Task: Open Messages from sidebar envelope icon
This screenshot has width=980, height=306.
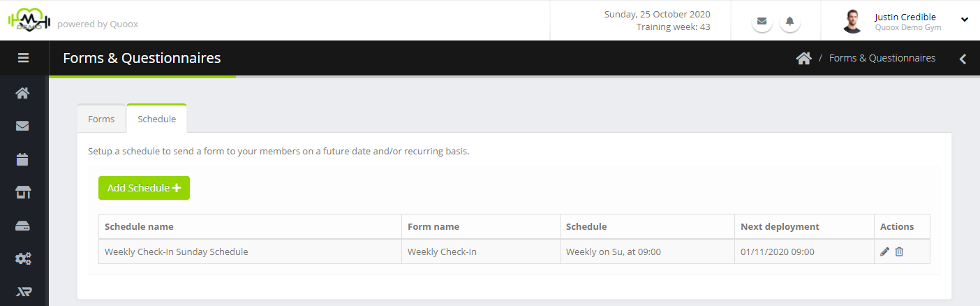Action: [x=23, y=126]
